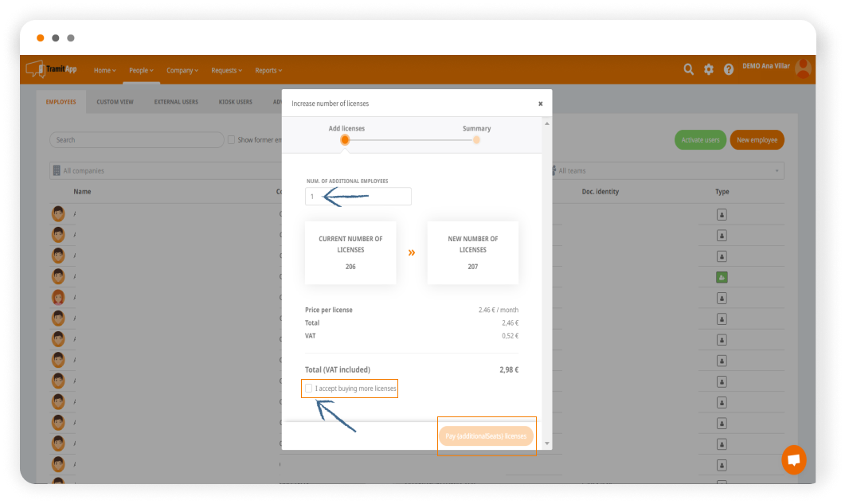Open the People menu

pyautogui.click(x=141, y=70)
